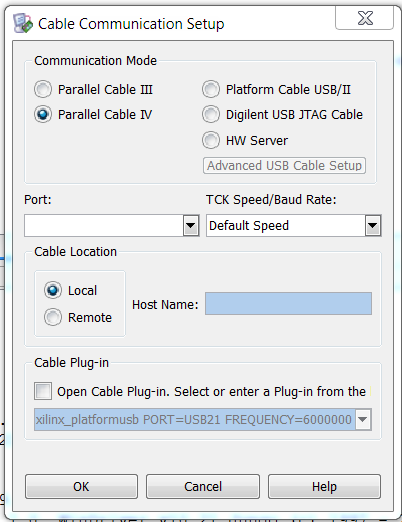The image size is (402, 522).
Task: Select Remote cable location
Action: coord(53,317)
